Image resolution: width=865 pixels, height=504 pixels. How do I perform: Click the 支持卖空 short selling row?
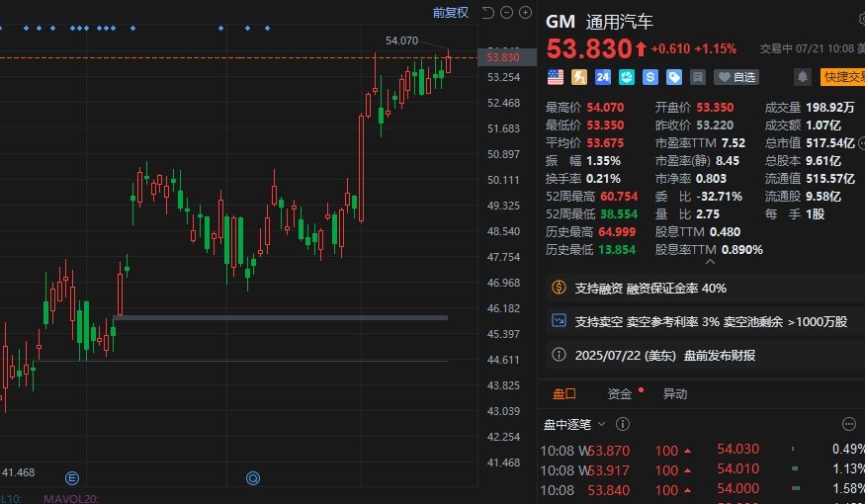click(706, 321)
